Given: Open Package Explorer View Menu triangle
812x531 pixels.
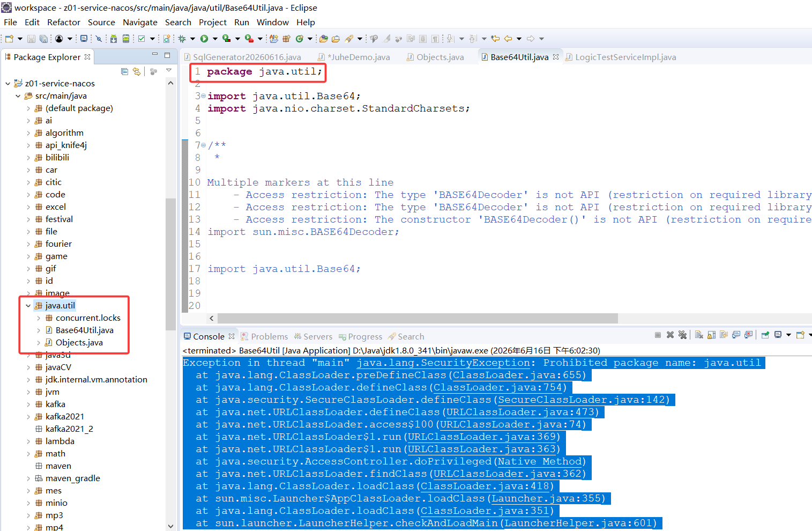Looking at the screenshot, I should [x=169, y=71].
